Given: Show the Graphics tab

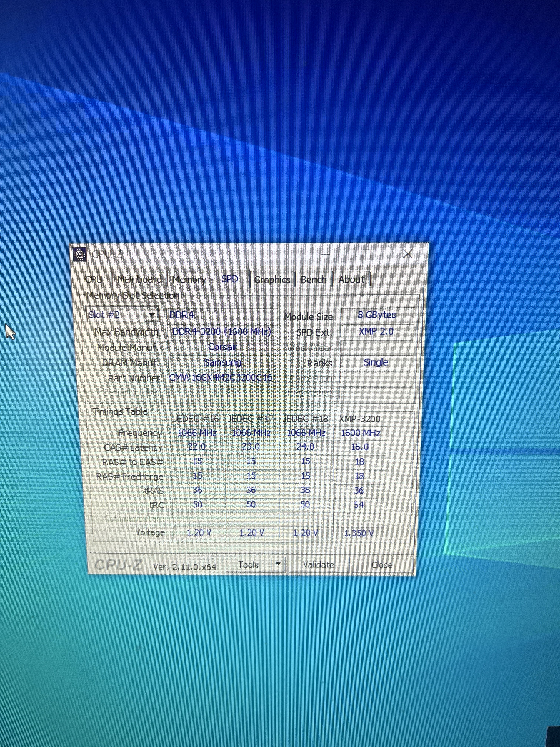Looking at the screenshot, I should [272, 280].
